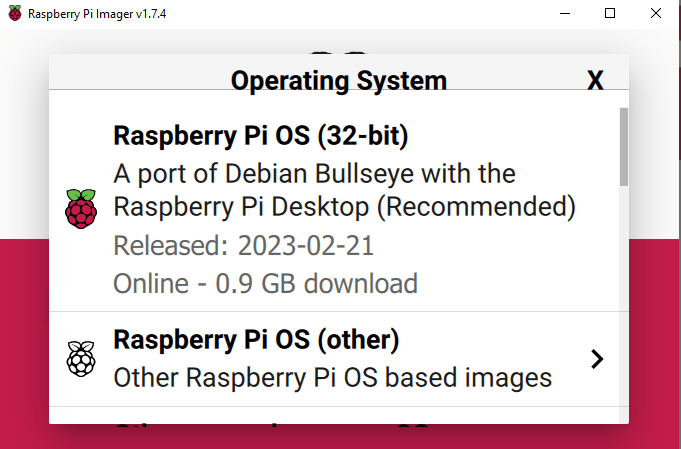Viewport: 681px width, 449px height.
Task: Click "Other Raspberry Pi OS based images" description
Action: [x=332, y=378]
